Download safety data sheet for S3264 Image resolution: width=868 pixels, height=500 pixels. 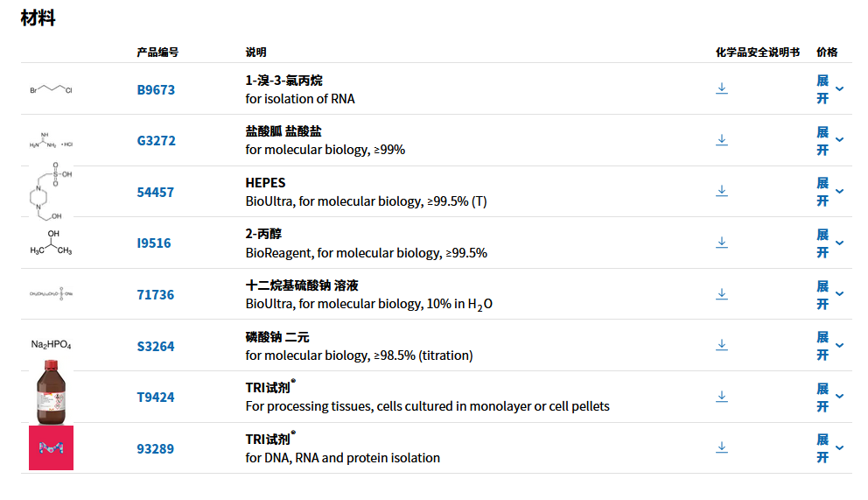pyautogui.click(x=722, y=345)
